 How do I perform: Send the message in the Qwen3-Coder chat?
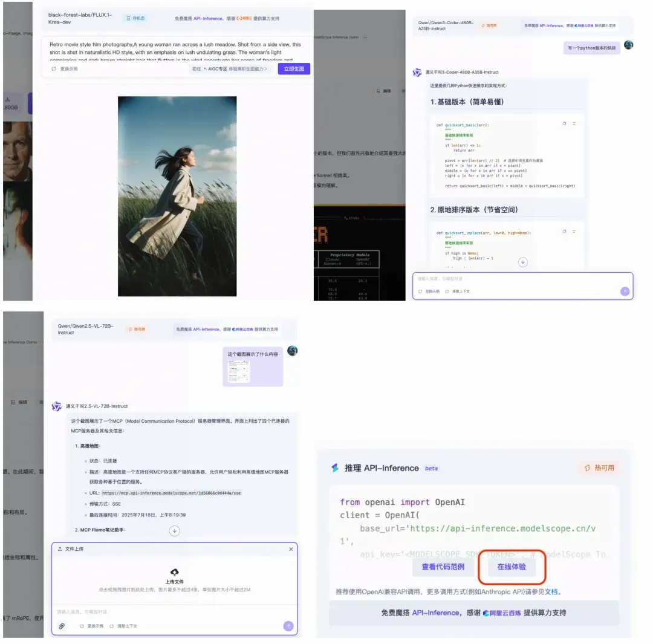[x=625, y=291]
